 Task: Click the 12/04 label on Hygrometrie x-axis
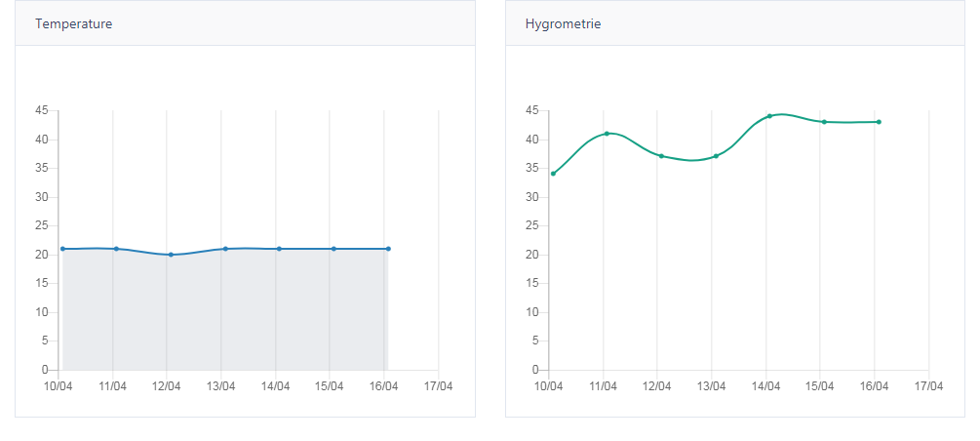(657, 386)
